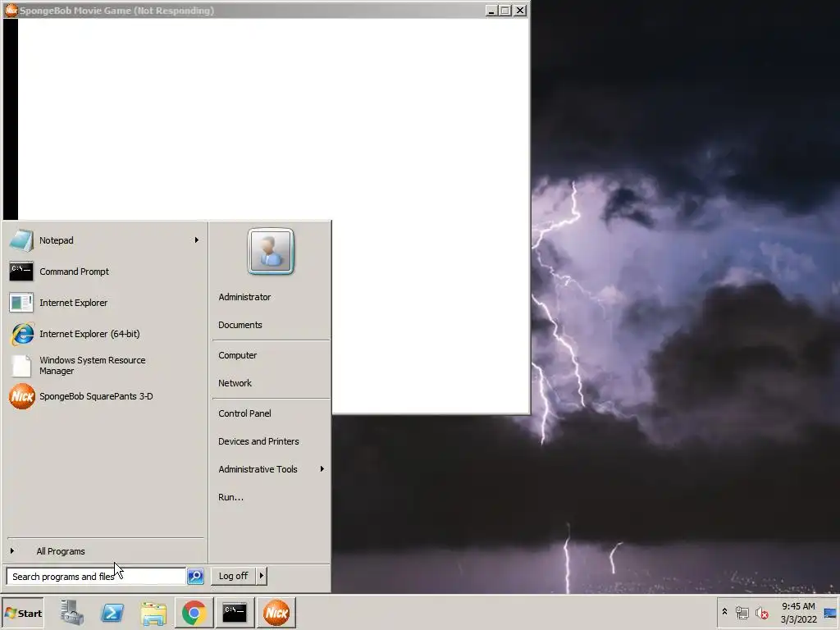Open Server Manager from the taskbar
The width and height of the screenshot is (840, 630).
(72, 613)
